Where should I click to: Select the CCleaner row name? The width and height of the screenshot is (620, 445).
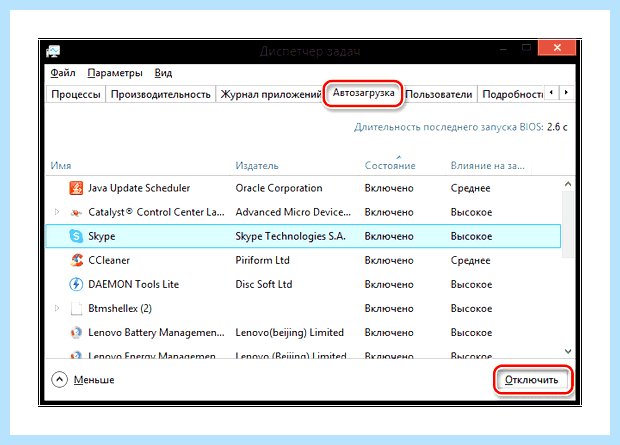(x=109, y=260)
